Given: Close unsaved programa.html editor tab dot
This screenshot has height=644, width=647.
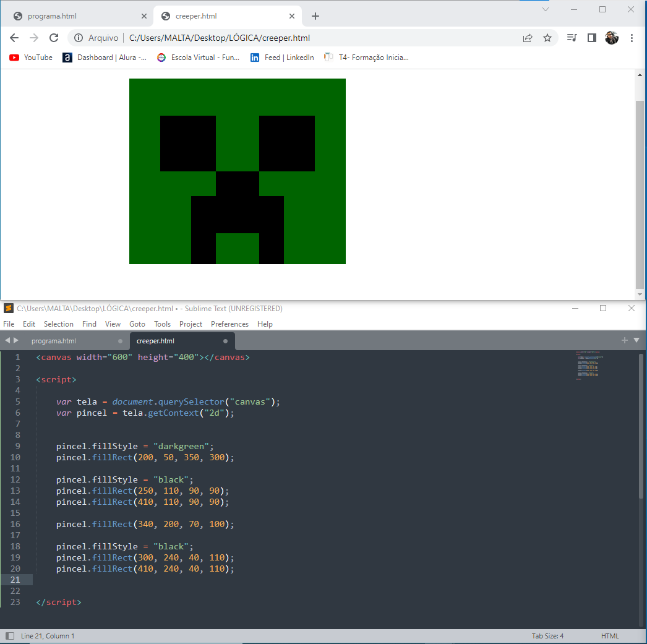Looking at the screenshot, I should coord(120,341).
